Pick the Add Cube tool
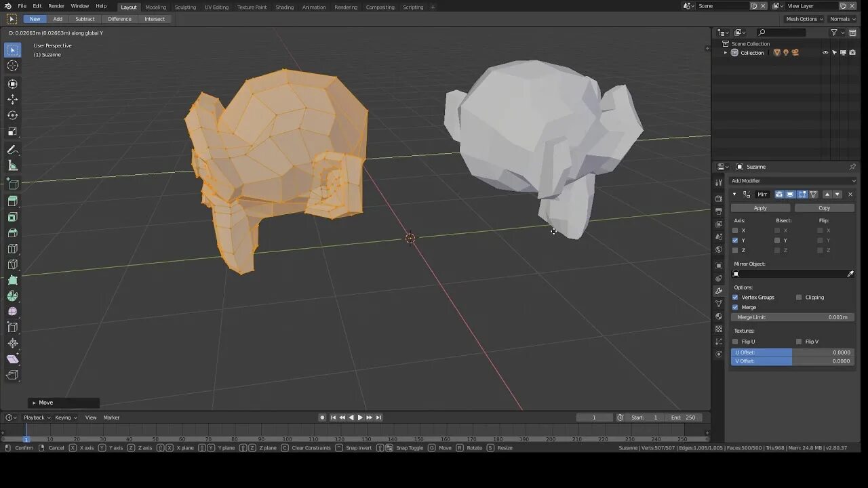 click(x=12, y=184)
